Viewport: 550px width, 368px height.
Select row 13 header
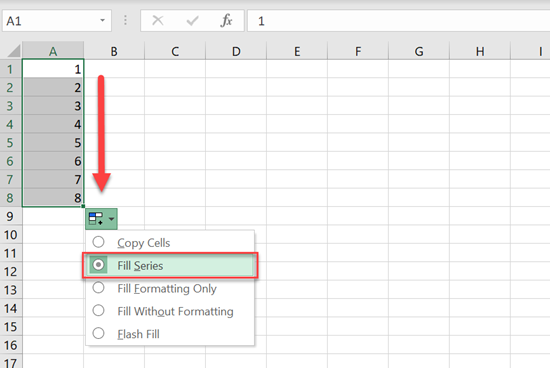(x=11, y=290)
